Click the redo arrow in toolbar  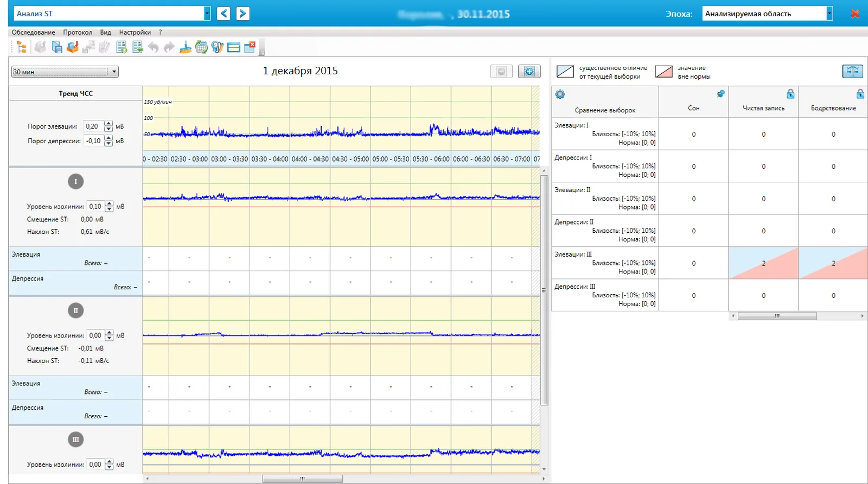pos(169,47)
